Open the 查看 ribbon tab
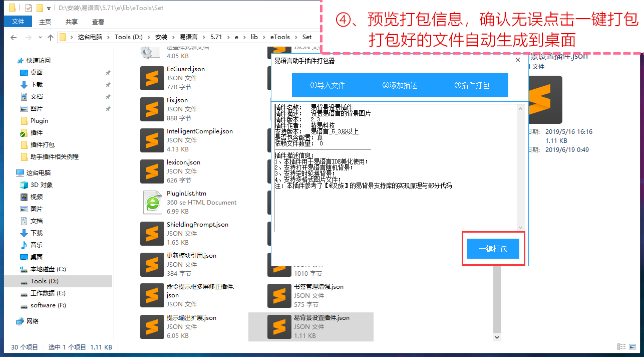 pyautogui.click(x=98, y=22)
